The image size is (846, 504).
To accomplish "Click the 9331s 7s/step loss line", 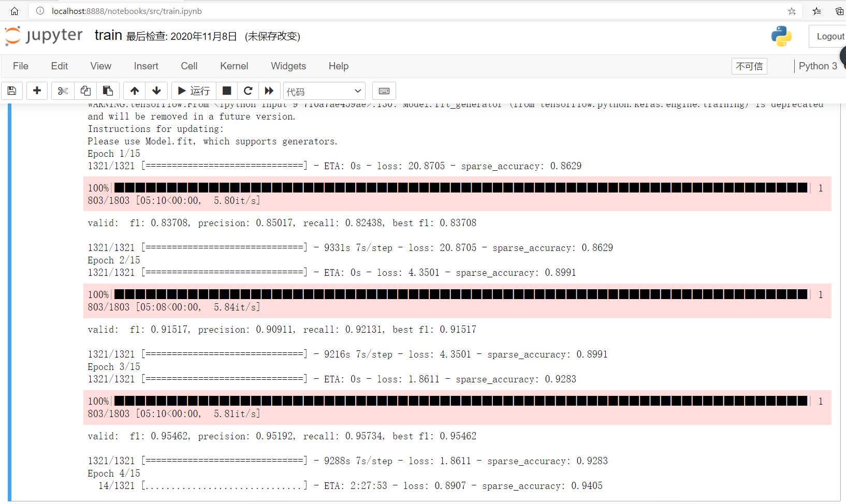I will coord(351,248).
